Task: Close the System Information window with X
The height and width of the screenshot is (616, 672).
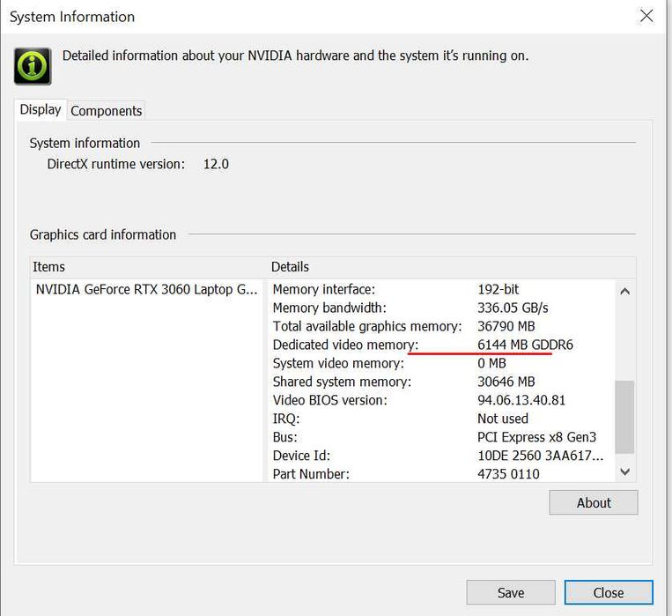Action: pyautogui.click(x=646, y=16)
